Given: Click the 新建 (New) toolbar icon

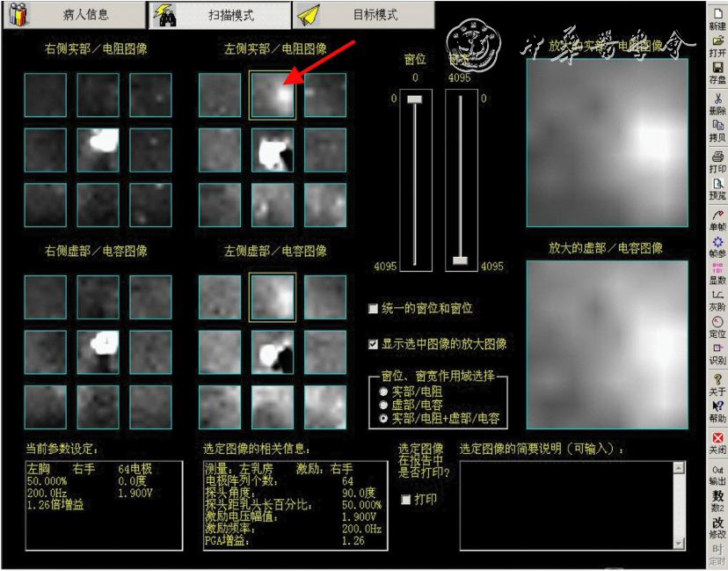Looking at the screenshot, I should (x=717, y=18).
